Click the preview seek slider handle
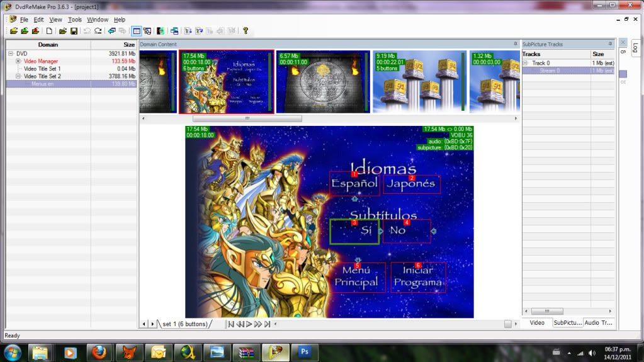Screen dimensions: 644x362 pyautogui.click(x=507, y=324)
